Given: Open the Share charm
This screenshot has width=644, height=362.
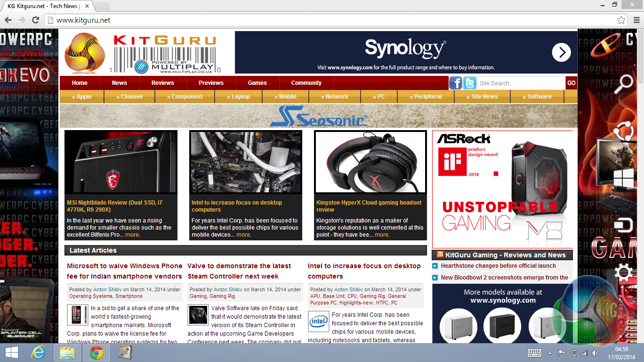Looking at the screenshot, I should (x=624, y=132).
